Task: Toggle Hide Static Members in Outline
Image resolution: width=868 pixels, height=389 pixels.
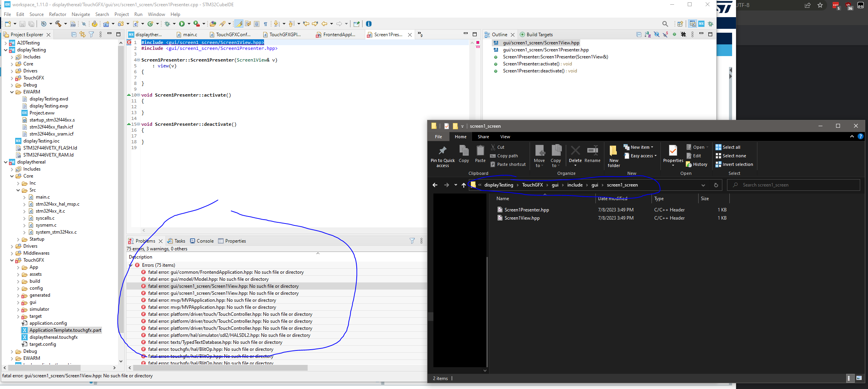Action: [x=666, y=35]
